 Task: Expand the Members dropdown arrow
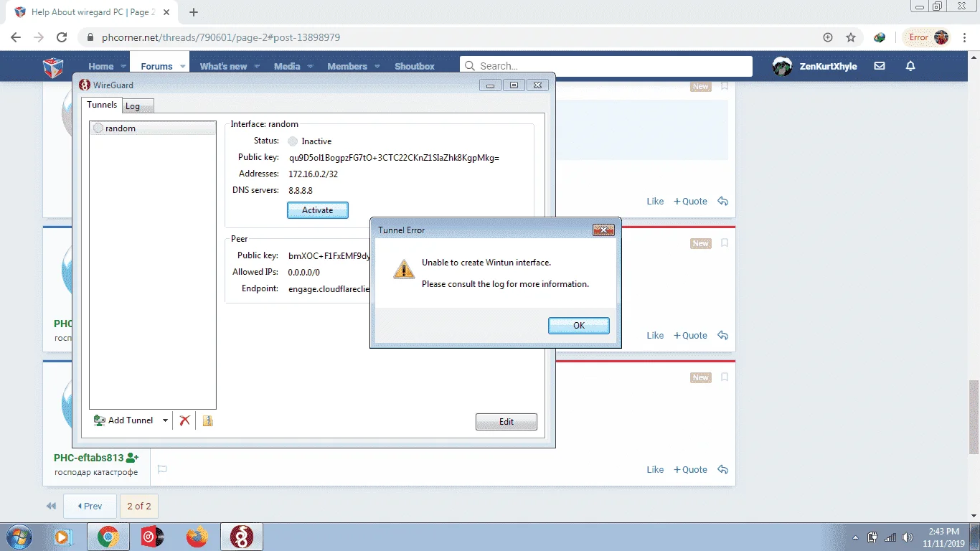click(x=377, y=66)
